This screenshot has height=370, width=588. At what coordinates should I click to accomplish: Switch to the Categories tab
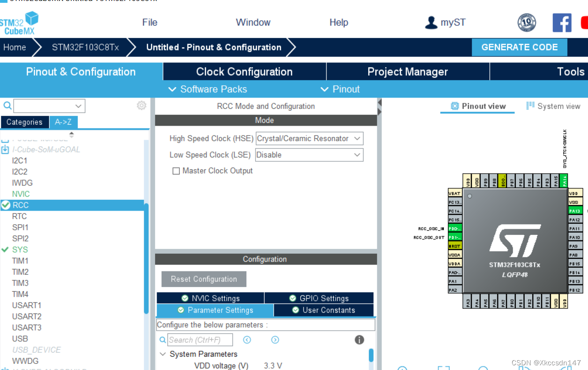tap(24, 122)
